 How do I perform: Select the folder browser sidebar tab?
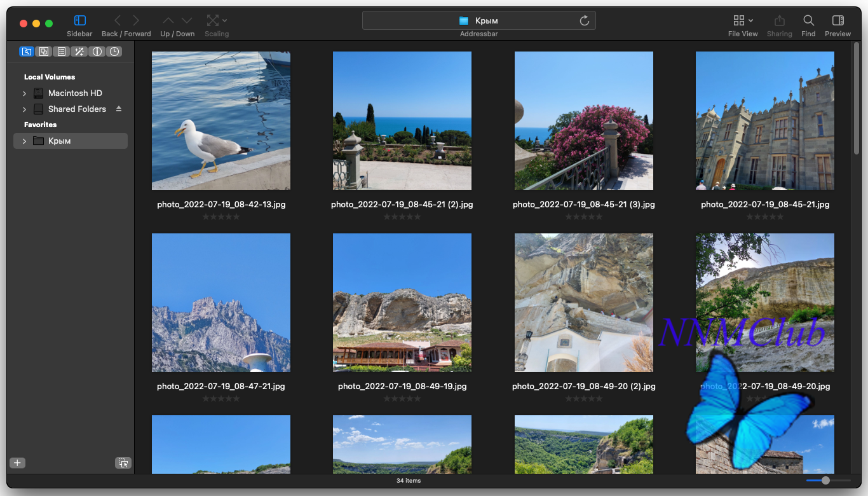pos(27,52)
